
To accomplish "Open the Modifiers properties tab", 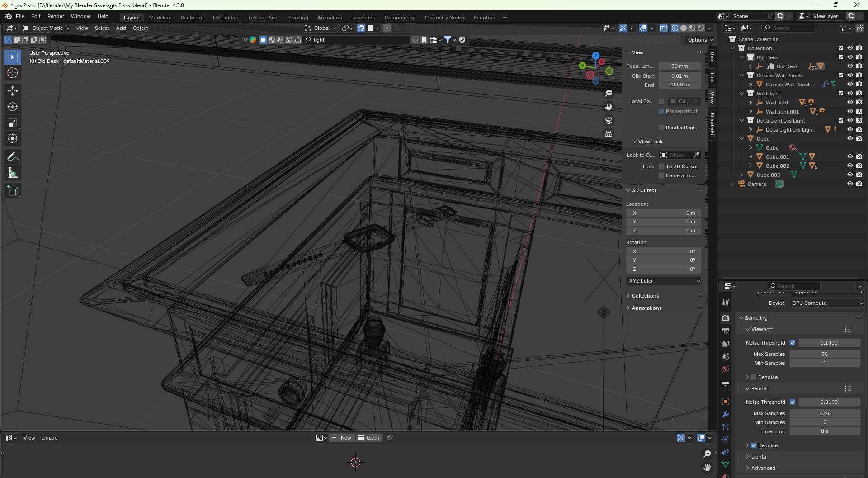I will [726, 414].
